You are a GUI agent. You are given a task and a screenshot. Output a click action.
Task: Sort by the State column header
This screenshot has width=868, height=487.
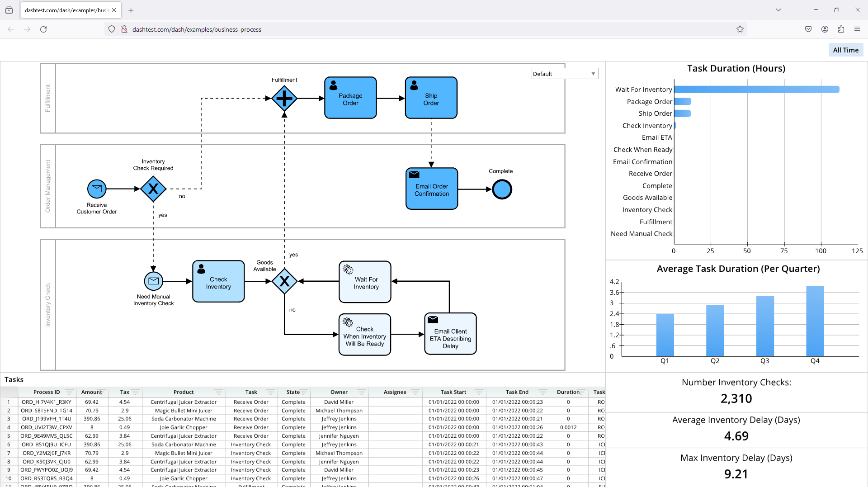coord(293,392)
